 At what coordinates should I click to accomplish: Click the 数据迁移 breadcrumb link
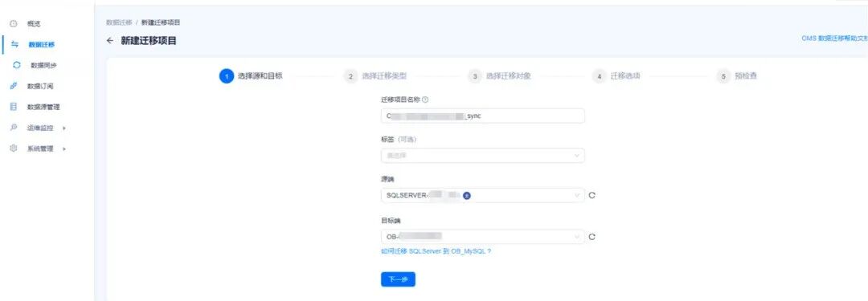[119, 22]
